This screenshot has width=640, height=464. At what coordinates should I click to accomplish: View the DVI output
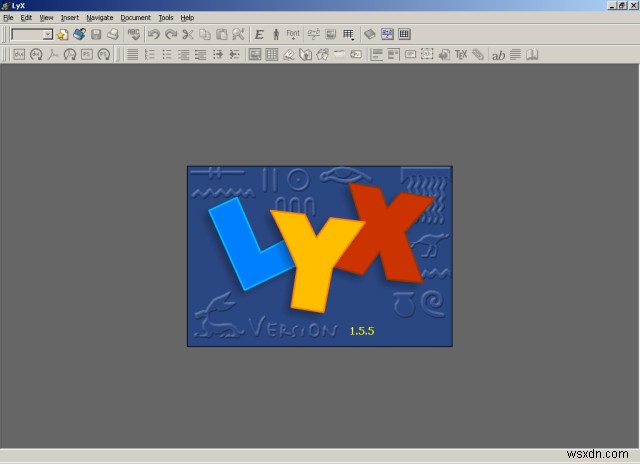pos(19,55)
